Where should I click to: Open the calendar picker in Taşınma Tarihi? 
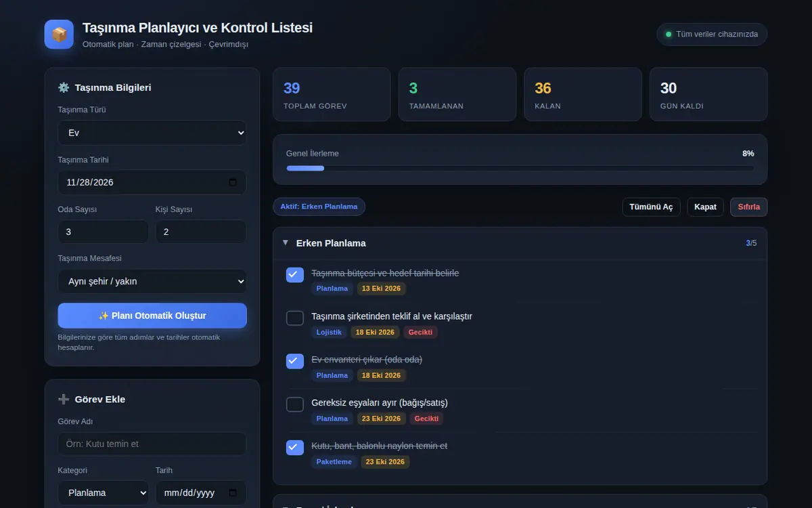point(233,182)
